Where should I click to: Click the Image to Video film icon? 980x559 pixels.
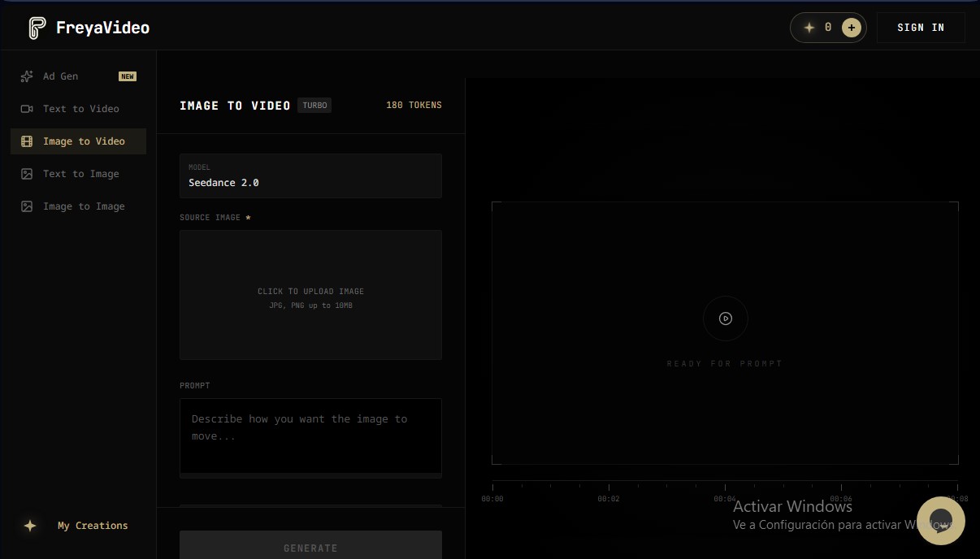27,141
